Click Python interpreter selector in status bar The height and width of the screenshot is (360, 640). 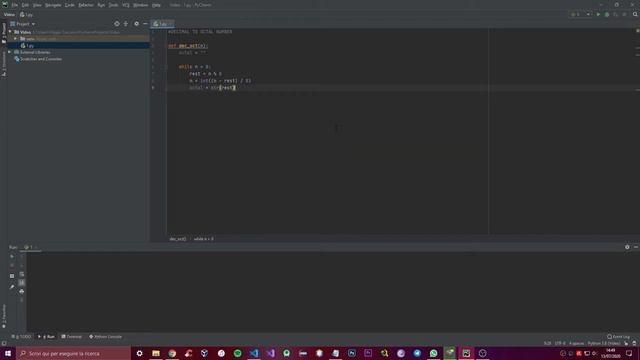tap(604, 344)
